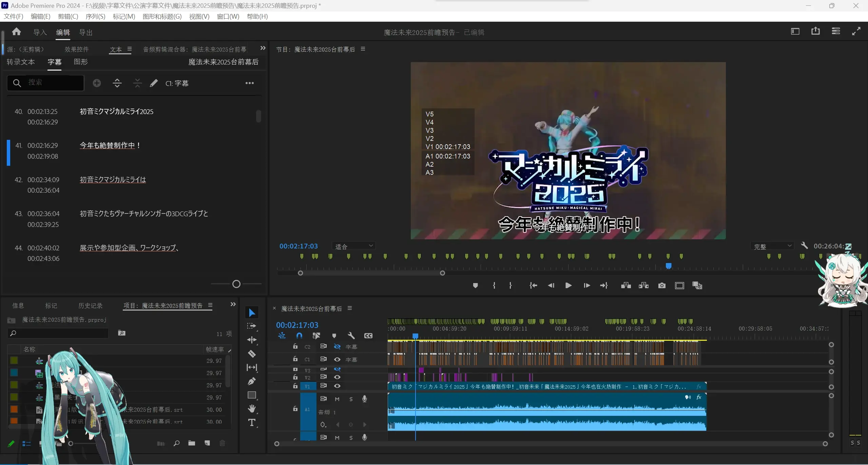Click the Extract button in program monitor
The image size is (868, 465).
coord(643,285)
